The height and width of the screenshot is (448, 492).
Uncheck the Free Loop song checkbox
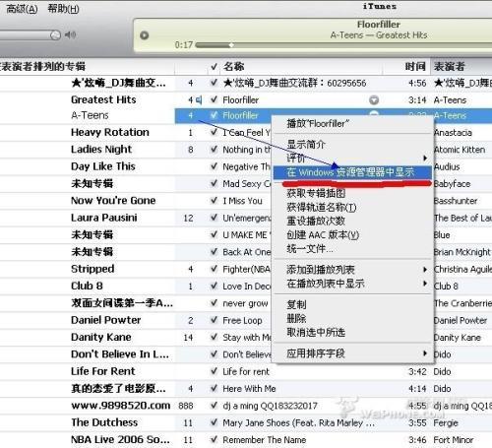click(214, 320)
